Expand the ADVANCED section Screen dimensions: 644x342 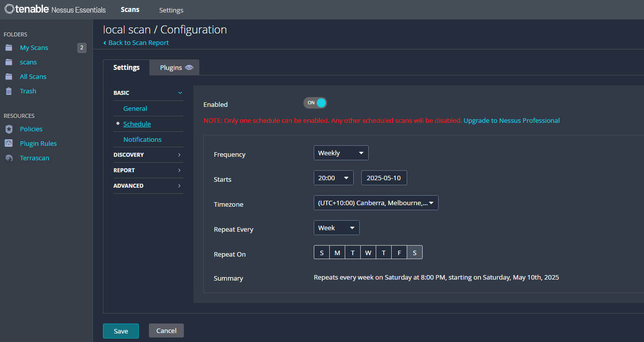point(148,186)
